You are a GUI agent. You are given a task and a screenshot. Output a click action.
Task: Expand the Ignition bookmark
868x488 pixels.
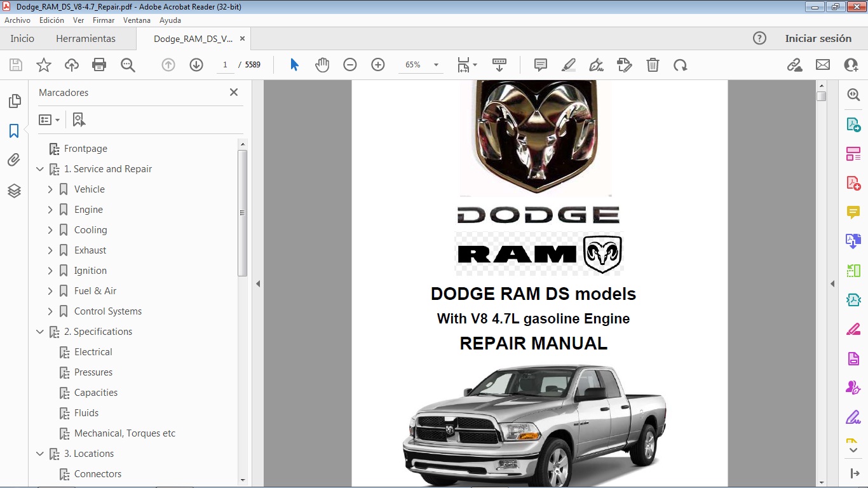pos(50,271)
